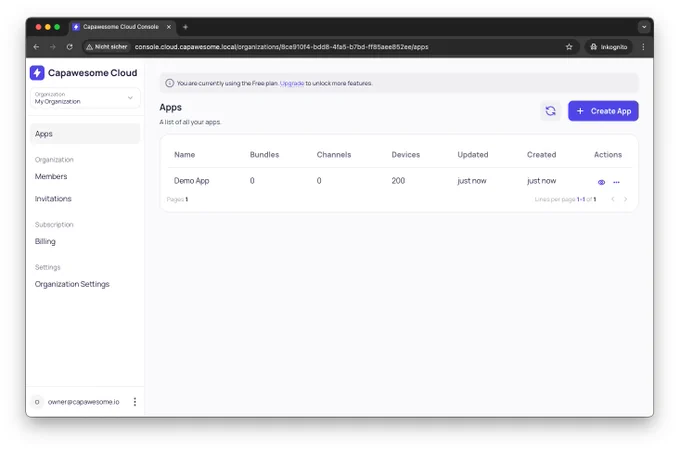Click the Bundles column header
The image size is (680, 451).
[264, 155]
